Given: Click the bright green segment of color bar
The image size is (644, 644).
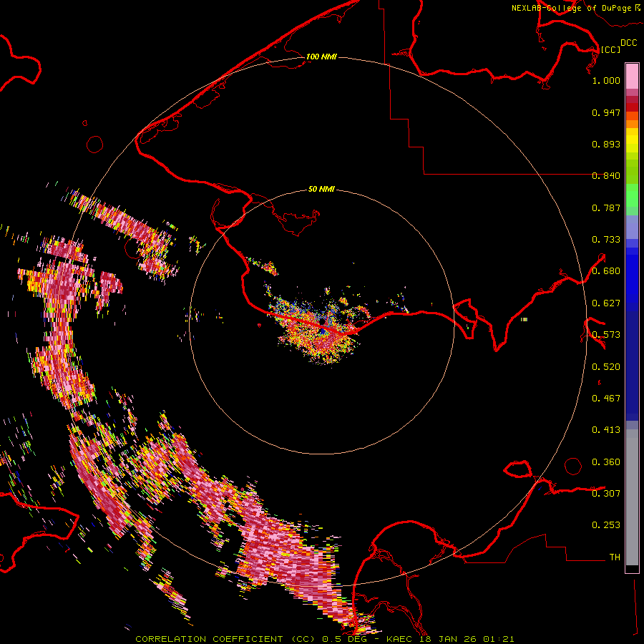Looking at the screenshot, I should point(632,195).
